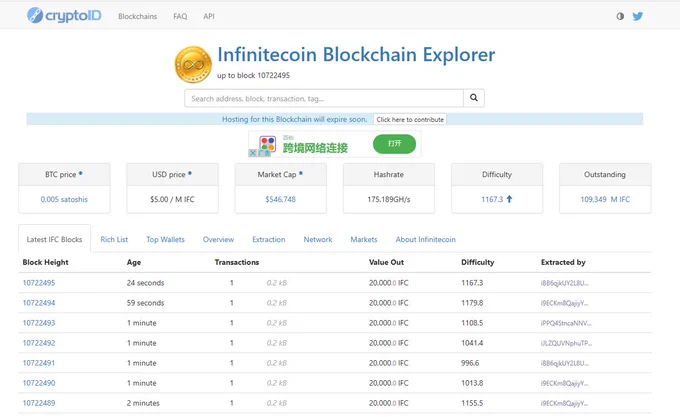
Task: Click the Infinitecoin Blockchain Explorer title
Action: (356, 55)
